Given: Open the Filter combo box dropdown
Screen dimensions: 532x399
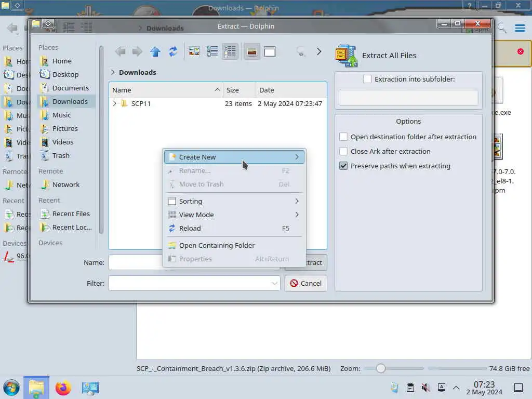Looking at the screenshot, I should (x=274, y=283).
